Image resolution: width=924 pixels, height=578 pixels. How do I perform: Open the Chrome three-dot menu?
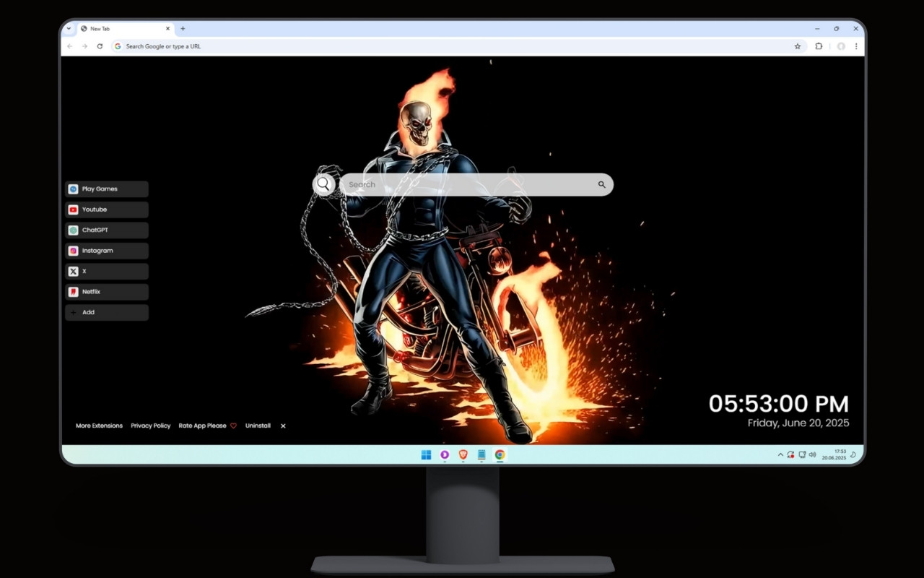click(x=856, y=46)
